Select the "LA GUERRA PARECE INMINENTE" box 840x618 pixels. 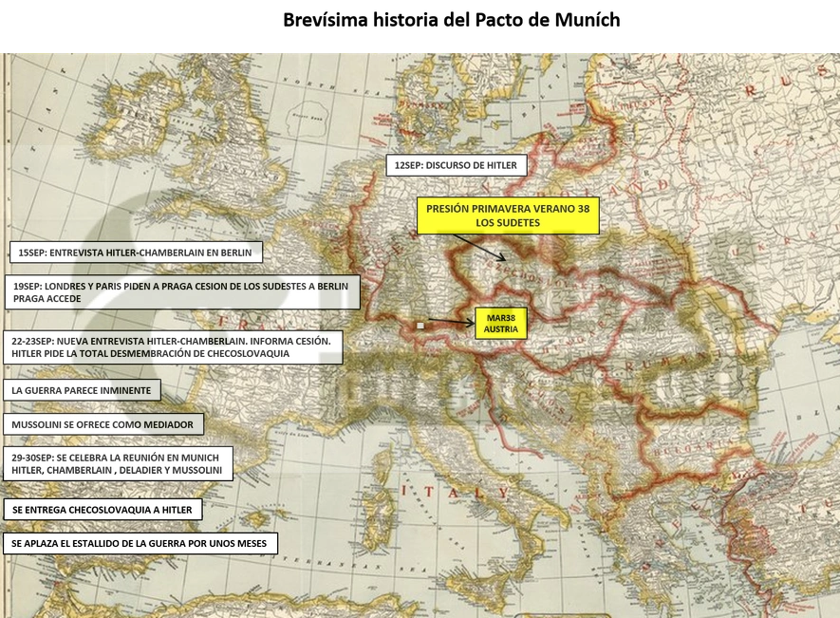[x=82, y=390]
